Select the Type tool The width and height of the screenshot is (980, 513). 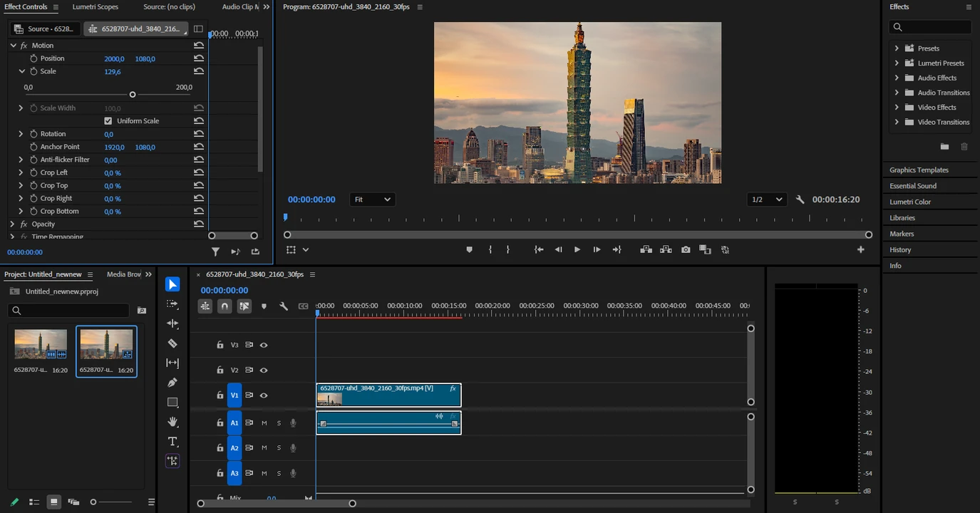[172, 442]
